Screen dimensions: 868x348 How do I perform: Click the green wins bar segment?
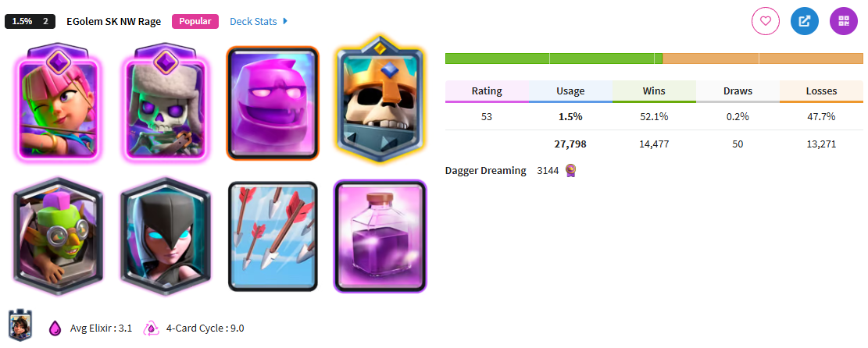click(554, 58)
